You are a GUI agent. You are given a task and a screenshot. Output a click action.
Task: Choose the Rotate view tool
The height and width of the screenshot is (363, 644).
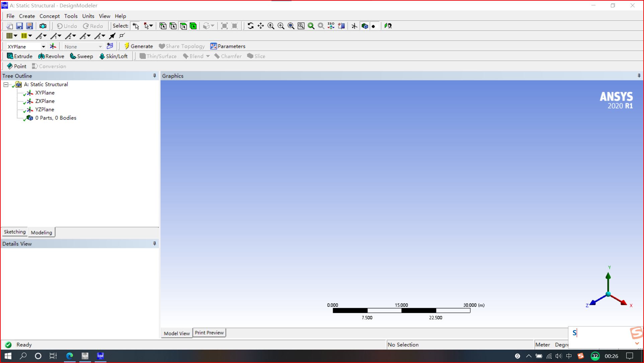[x=250, y=26]
